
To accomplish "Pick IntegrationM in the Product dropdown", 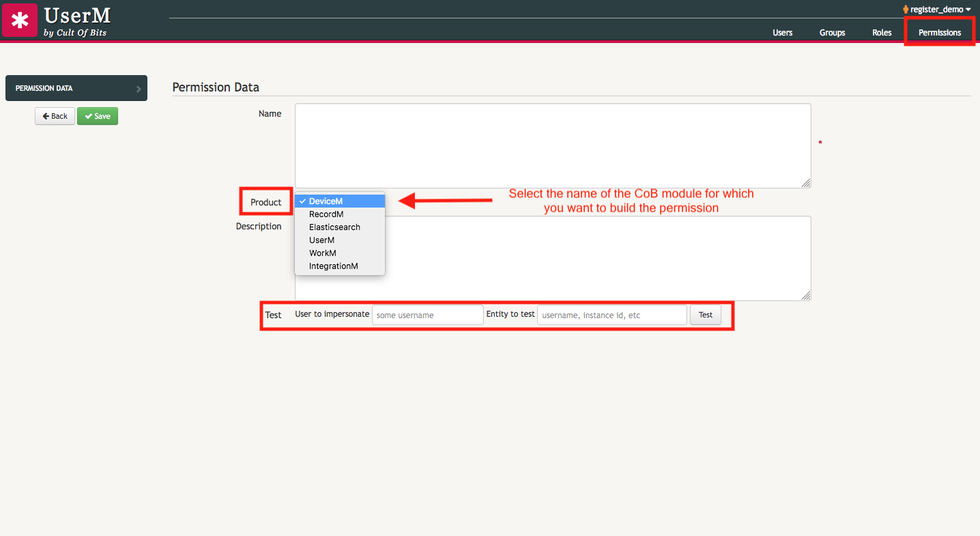I will (x=340, y=266).
